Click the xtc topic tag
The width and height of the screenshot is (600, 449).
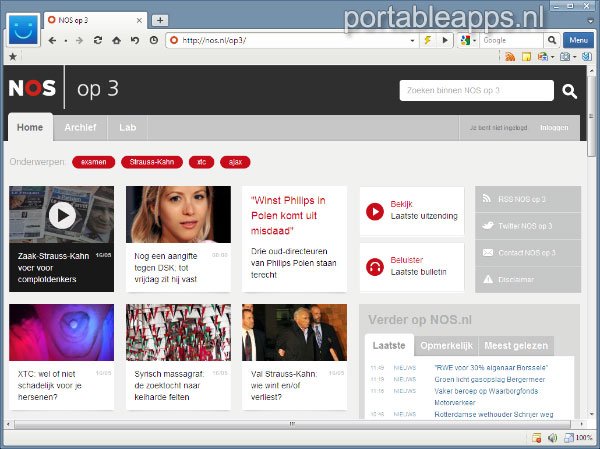[201, 162]
